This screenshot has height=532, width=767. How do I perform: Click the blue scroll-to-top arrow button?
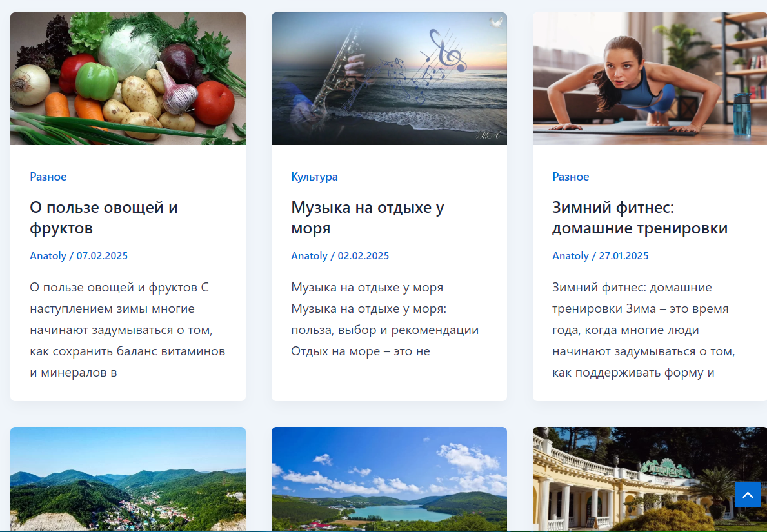[748, 495]
